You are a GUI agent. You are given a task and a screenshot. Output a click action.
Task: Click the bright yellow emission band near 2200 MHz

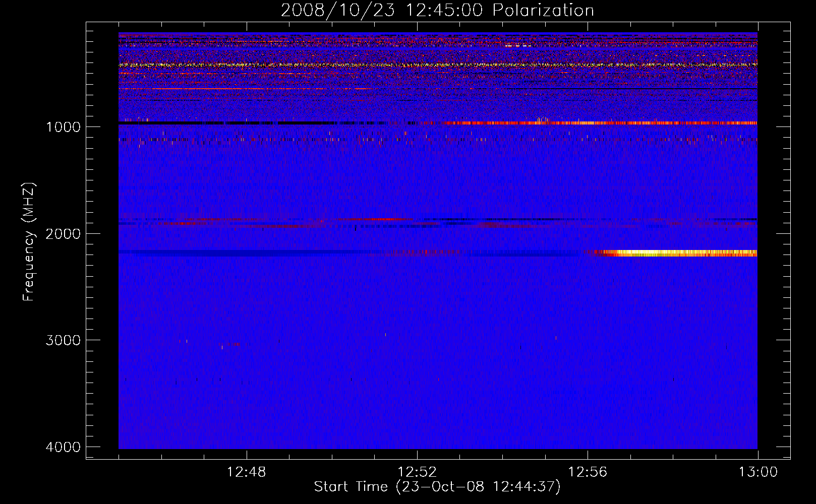(x=676, y=253)
